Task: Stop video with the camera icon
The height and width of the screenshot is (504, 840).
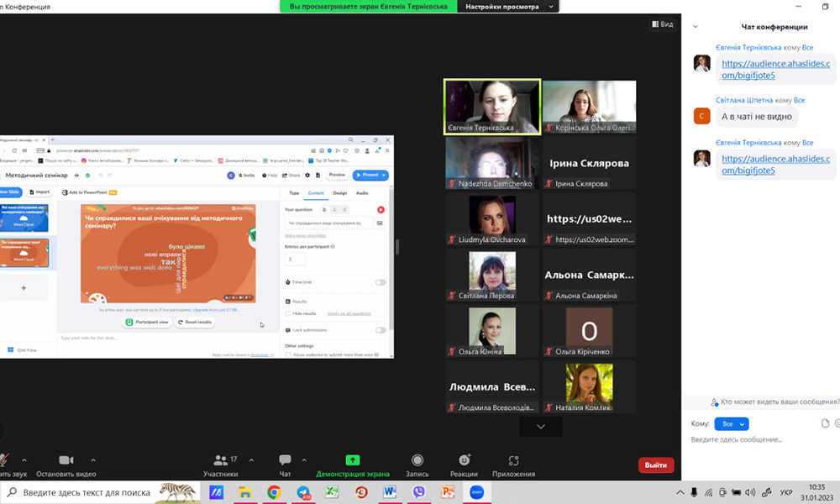Action: click(66, 460)
